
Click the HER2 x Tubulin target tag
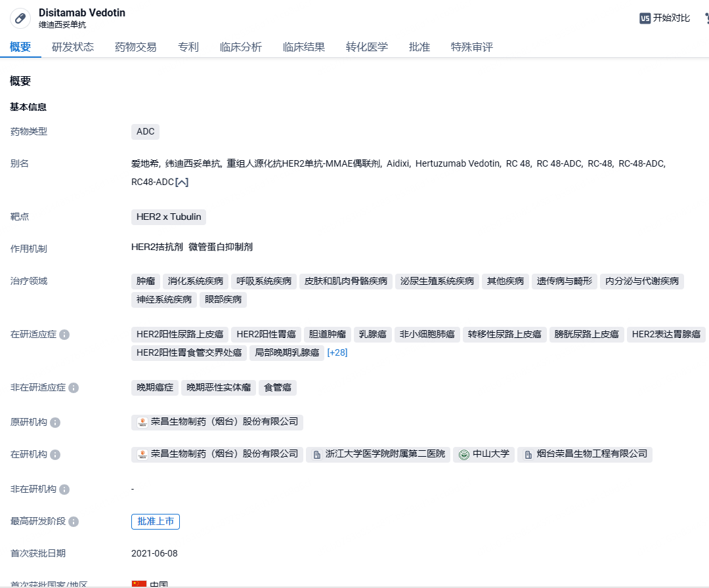coord(169,217)
